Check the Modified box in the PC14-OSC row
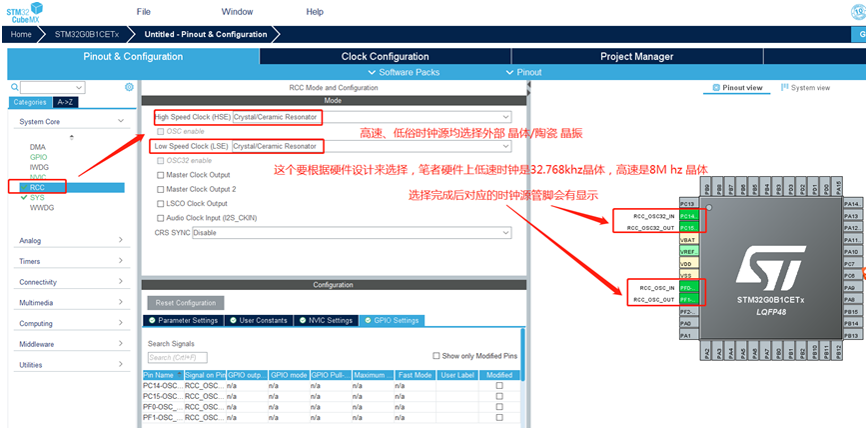This screenshot has width=868, height=430. tap(499, 386)
